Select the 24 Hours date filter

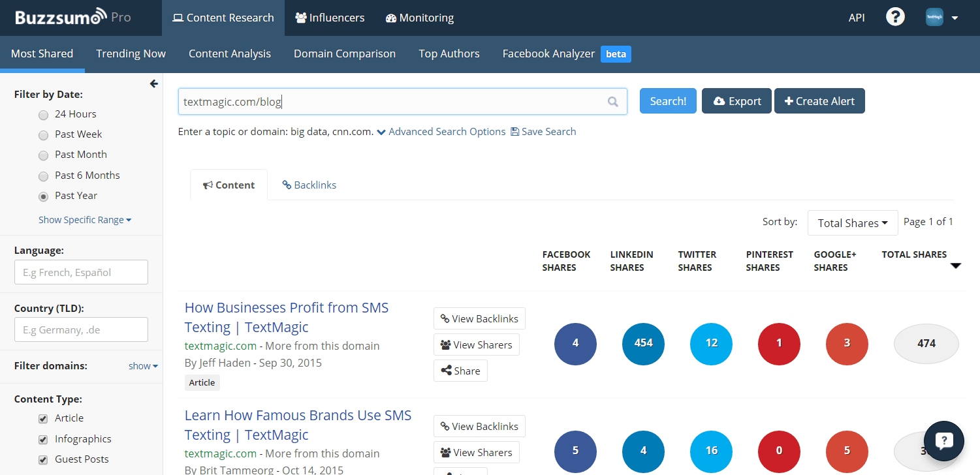[x=43, y=115]
